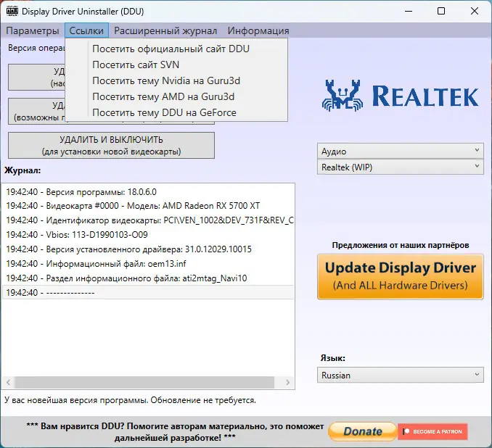Click the yellow Donate button
Image resolution: width=492 pixels, height=448 pixels.
click(x=363, y=431)
